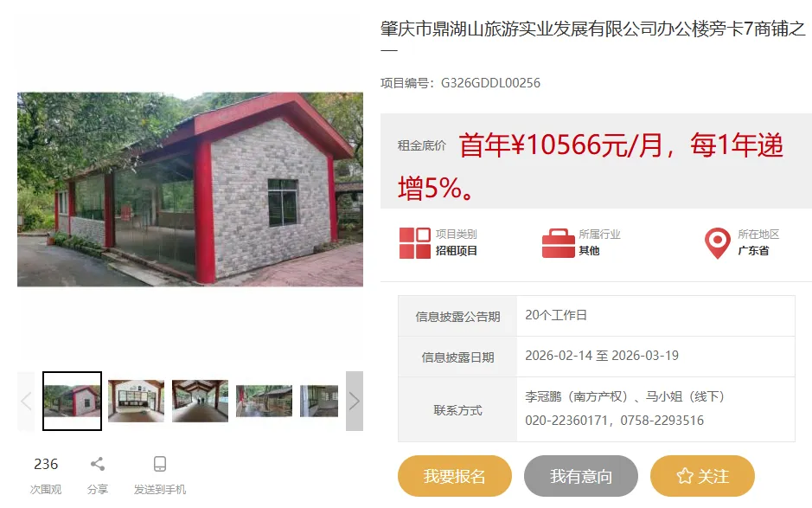Click the star icon on 关注 button
Image resolution: width=812 pixels, height=508 pixels.
tap(685, 476)
